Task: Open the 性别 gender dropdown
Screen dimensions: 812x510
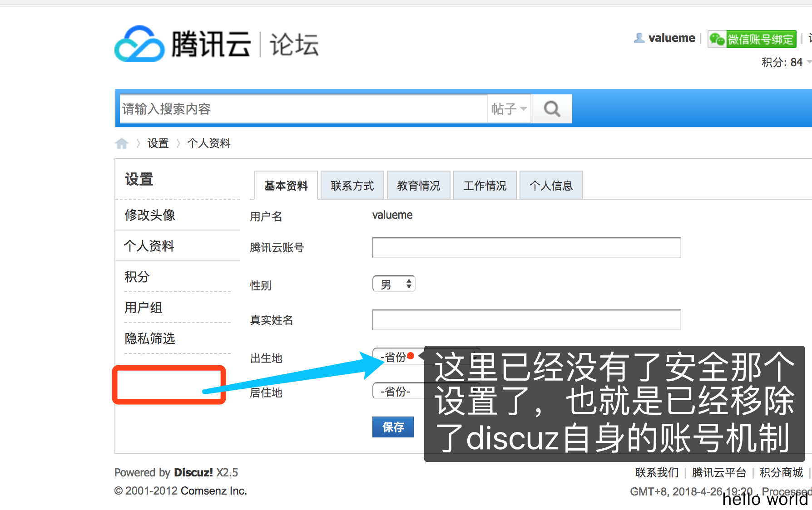Action: point(394,284)
